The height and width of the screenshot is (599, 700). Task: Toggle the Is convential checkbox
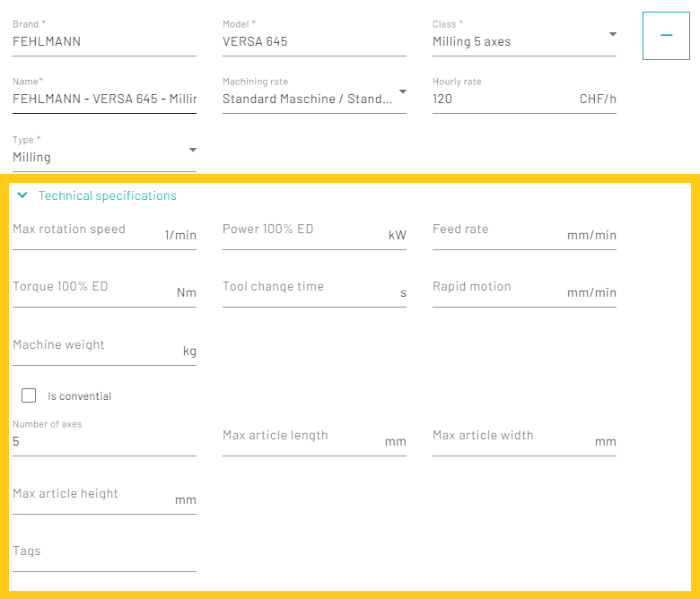(29, 395)
